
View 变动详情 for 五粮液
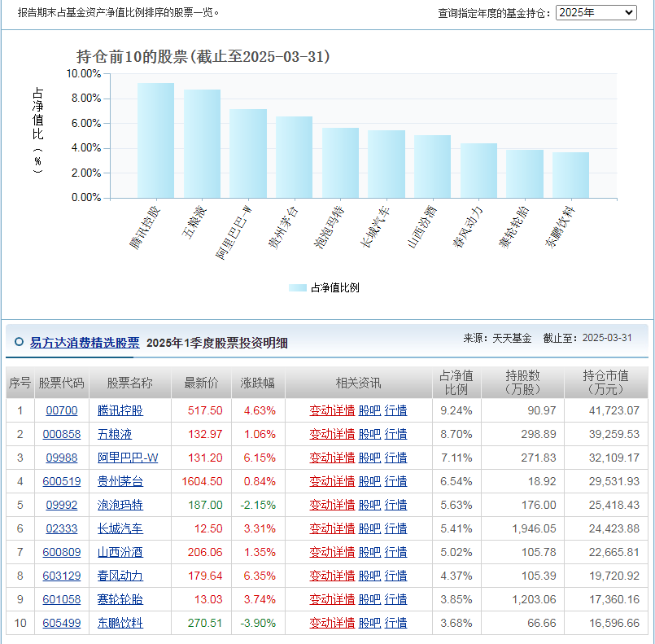(332, 434)
